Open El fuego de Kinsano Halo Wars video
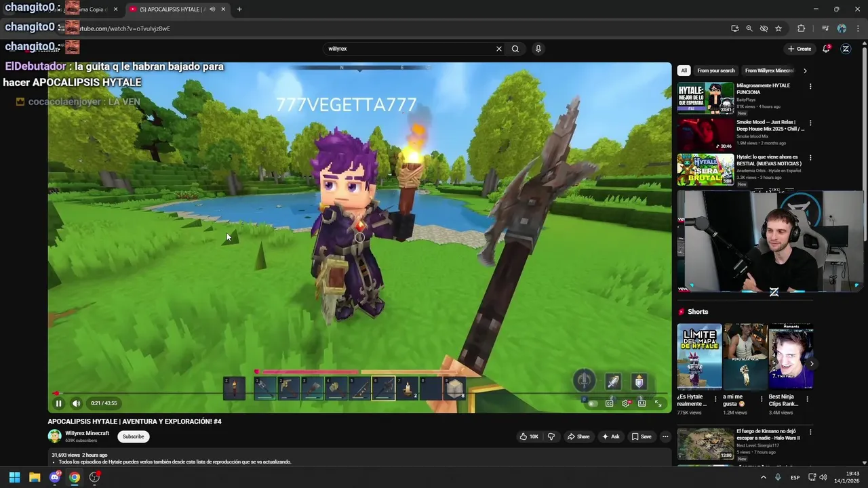 click(x=705, y=445)
